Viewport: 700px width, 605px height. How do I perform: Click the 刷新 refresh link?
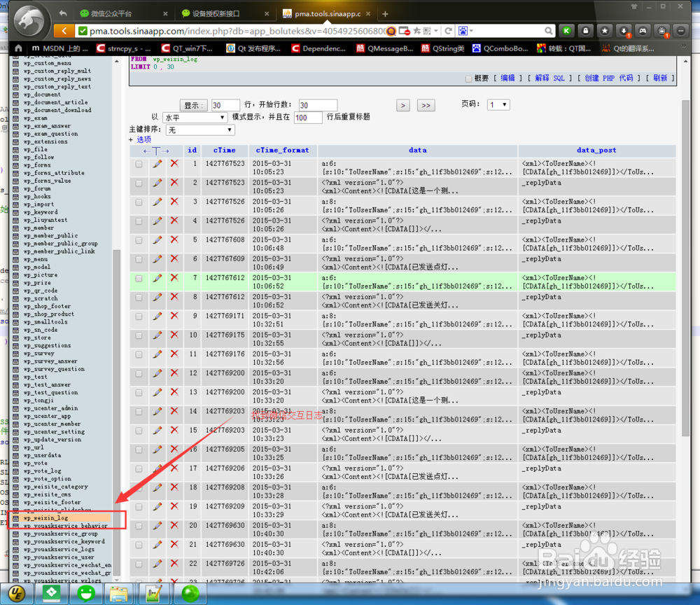(660, 78)
